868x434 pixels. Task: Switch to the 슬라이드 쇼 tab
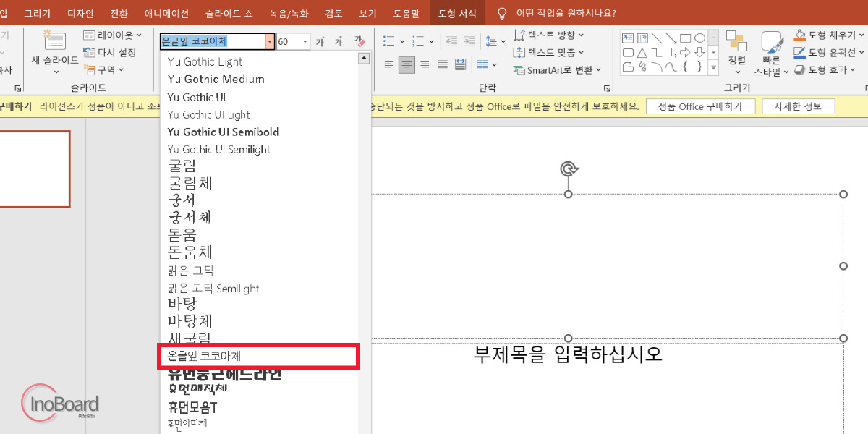point(229,13)
